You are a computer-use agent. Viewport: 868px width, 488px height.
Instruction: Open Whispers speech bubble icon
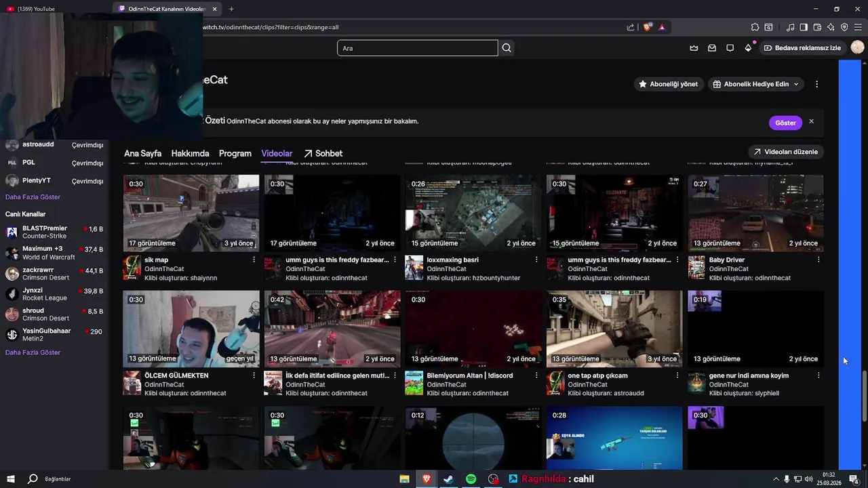point(730,48)
